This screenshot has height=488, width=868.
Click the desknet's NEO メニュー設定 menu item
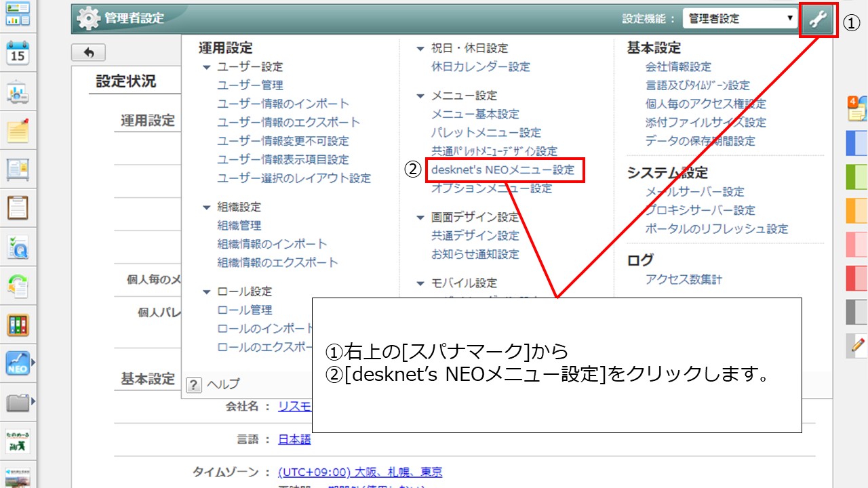505,170
